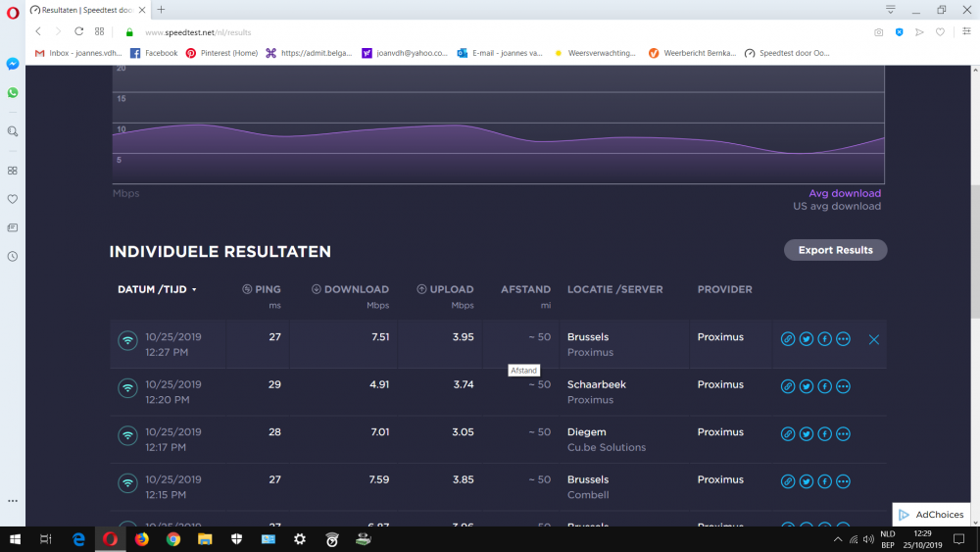Delete the 12:27 PM Brussels result
This screenshot has width=980, height=552.
[874, 339]
